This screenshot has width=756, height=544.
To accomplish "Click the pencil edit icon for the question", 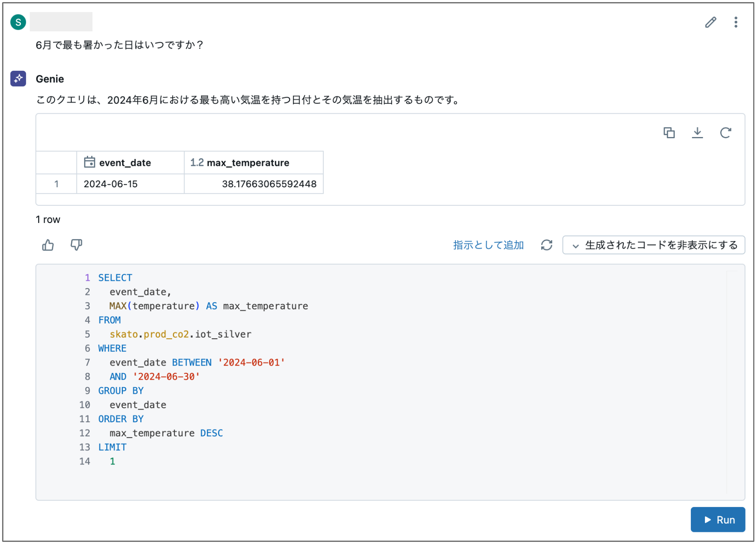I will (711, 22).
